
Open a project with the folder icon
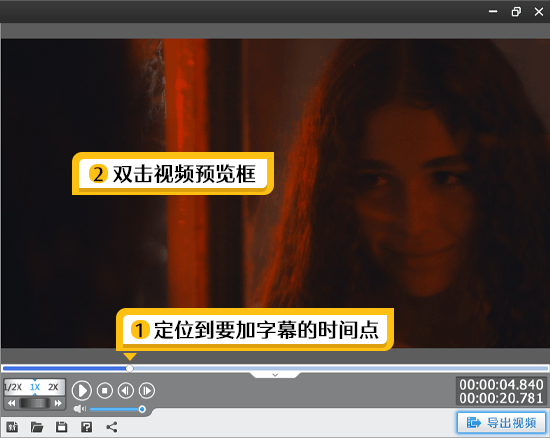coord(37,427)
